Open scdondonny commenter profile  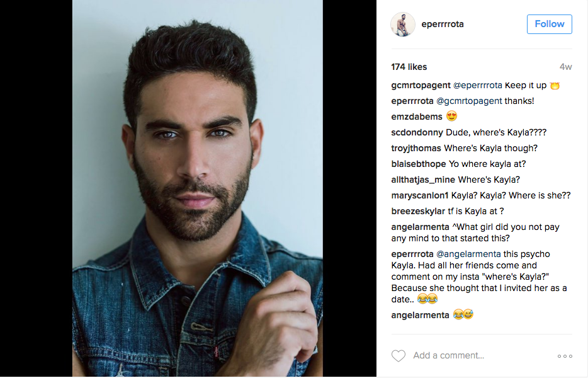(417, 132)
